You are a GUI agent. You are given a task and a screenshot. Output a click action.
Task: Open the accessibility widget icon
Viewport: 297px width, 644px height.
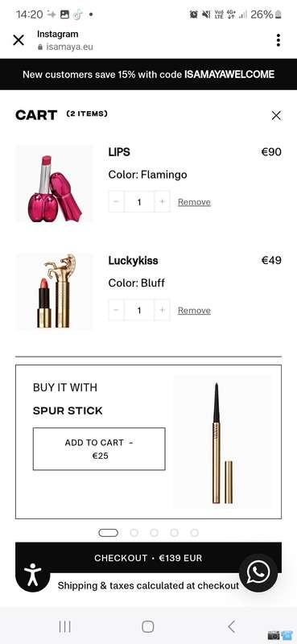tap(32, 574)
